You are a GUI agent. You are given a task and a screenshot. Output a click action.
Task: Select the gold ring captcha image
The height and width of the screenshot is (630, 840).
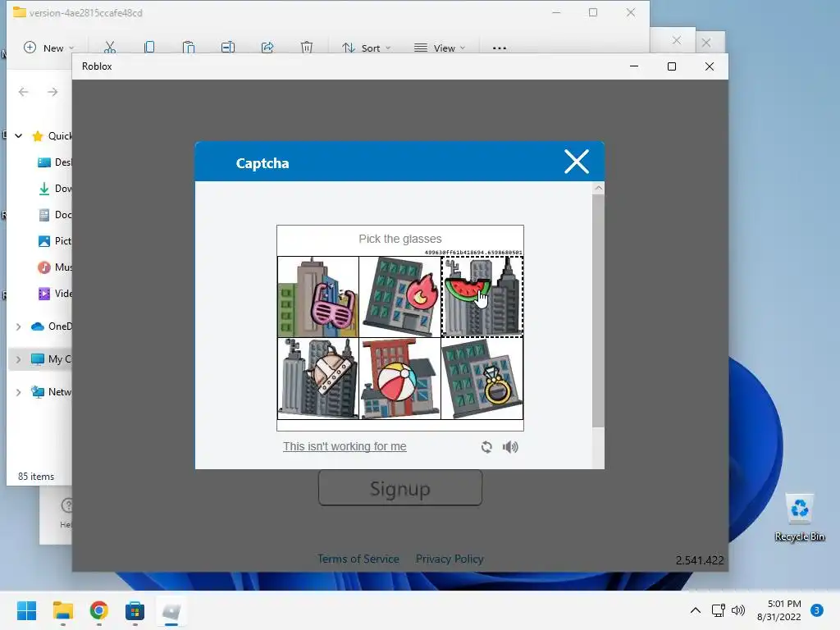pyautogui.click(x=482, y=378)
